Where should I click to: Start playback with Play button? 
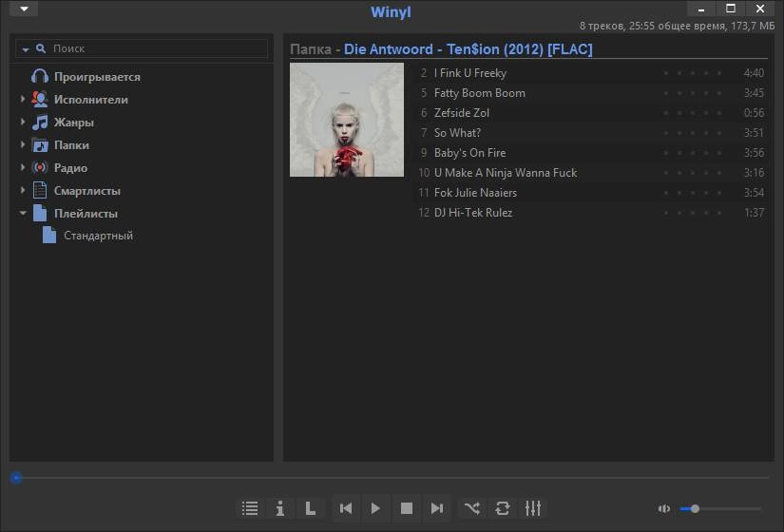pos(376,508)
